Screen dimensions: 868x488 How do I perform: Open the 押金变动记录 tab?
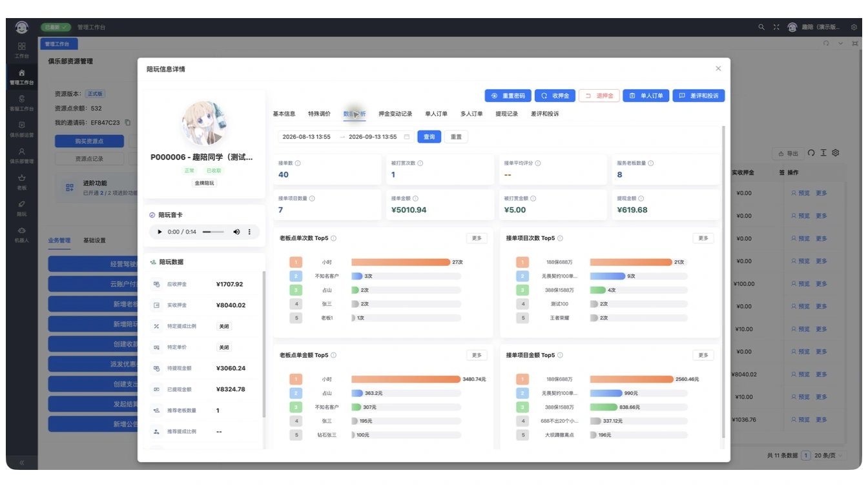[395, 114]
